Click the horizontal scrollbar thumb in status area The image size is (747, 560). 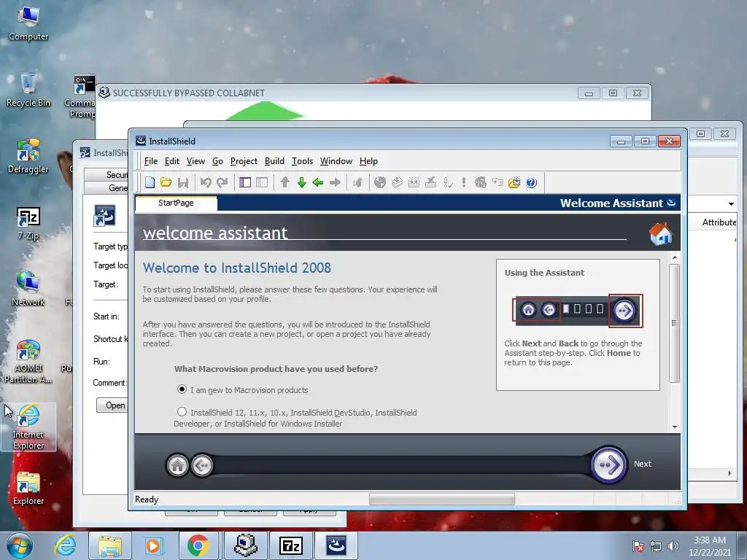pyautogui.click(x=441, y=499)
